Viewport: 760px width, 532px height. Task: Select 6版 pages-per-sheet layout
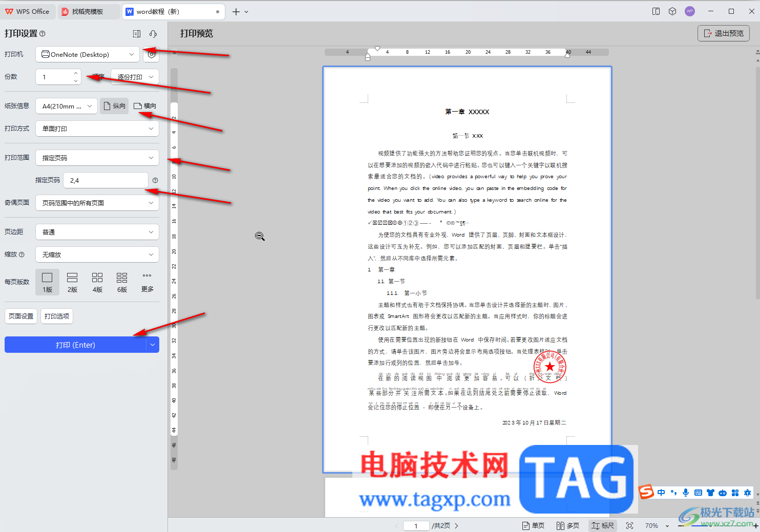tap(122, 282)
